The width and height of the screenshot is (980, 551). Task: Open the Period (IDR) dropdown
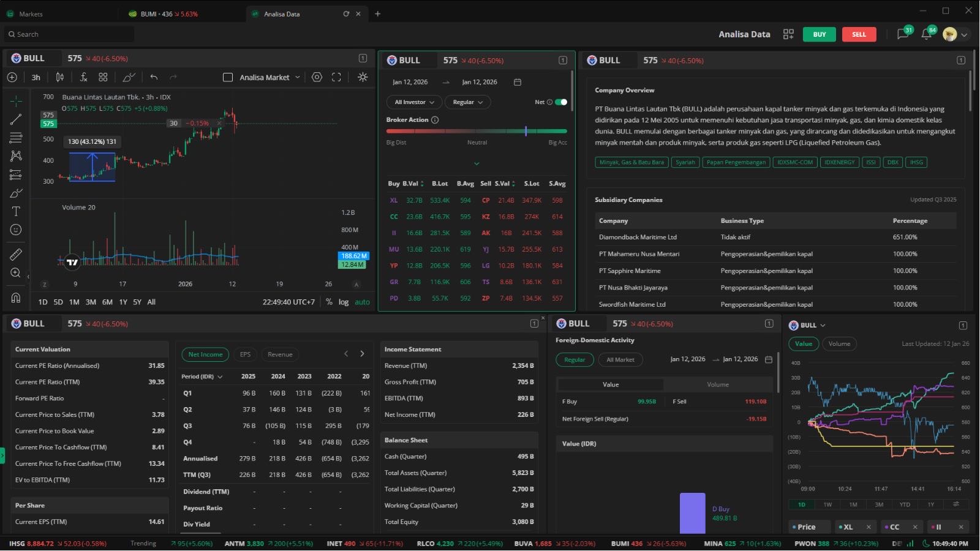tap(202, 377)
